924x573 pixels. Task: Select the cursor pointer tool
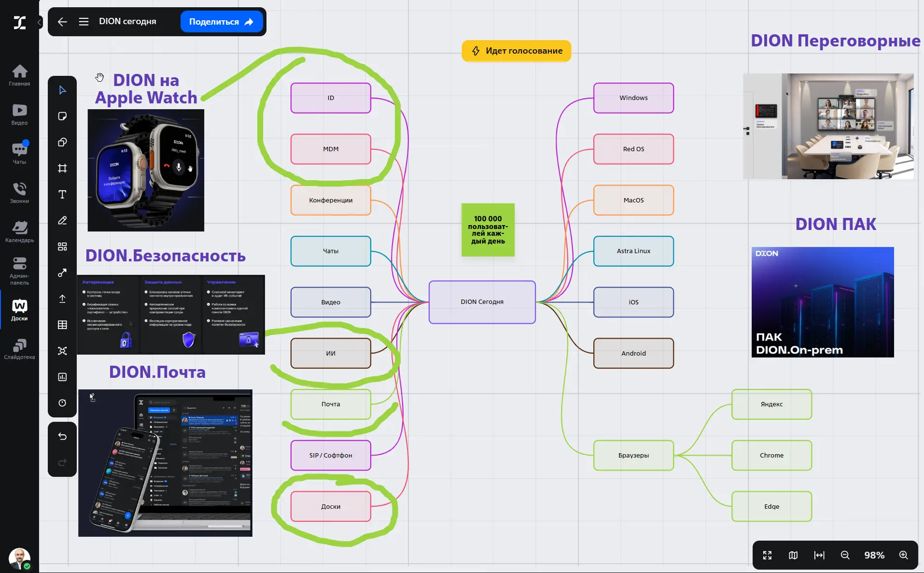tap(62, 90)
